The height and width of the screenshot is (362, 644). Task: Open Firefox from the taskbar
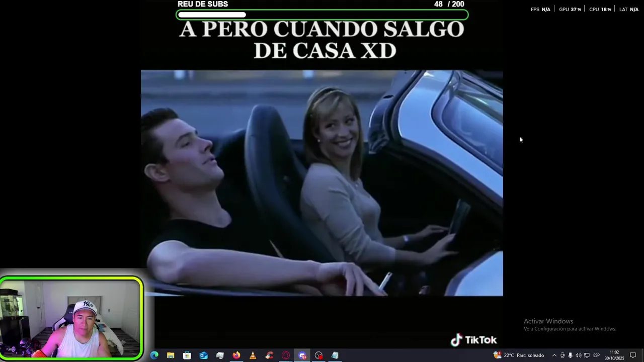pyautogui.click(x=236, y=355)
